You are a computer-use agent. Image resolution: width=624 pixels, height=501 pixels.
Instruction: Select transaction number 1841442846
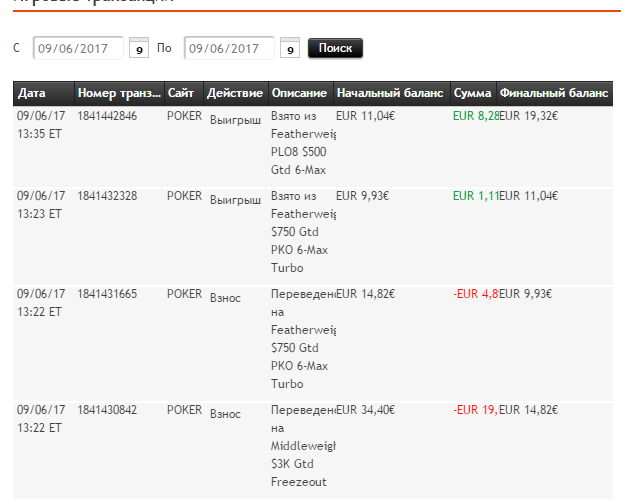point(107,116)
